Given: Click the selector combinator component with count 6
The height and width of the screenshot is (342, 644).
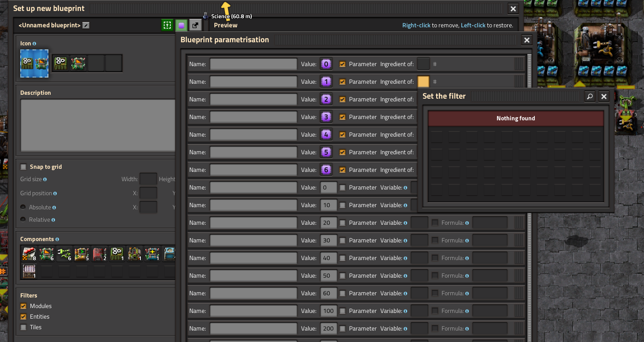Looking at the screenshot, I should (46, 254).
